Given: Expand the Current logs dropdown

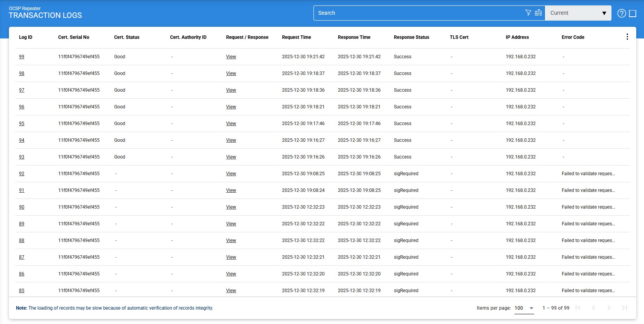Looking at the screenshot, I should tap(578, 13).
